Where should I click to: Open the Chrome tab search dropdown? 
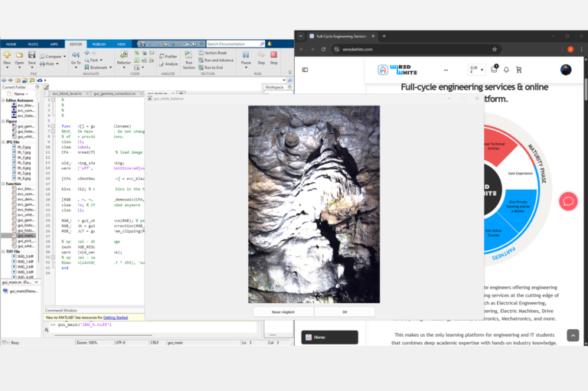pos(300,37)
